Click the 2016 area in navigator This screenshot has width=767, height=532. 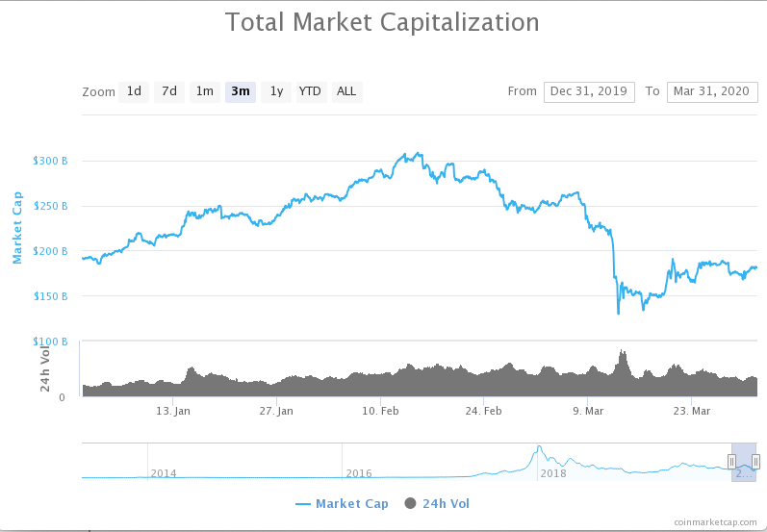click(359, 472)
